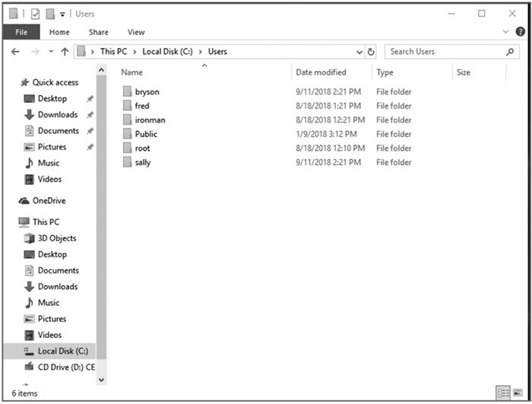532x404 pixels.
Task: Click the Local Disk (C:) breadcrumb
Action: pos(168,52)
